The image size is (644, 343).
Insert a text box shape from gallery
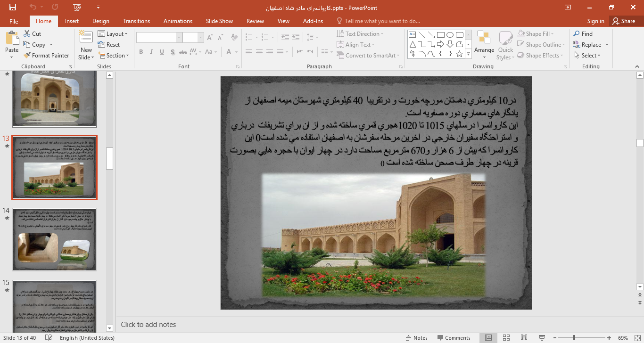pyautogui.click(x=413, y=34)
